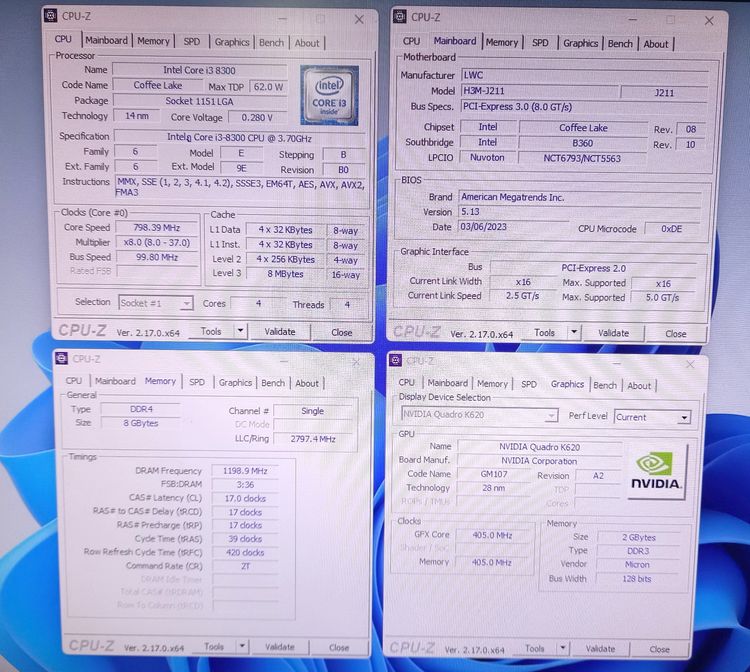Switch to the Memory tab in the CPU window
The width and height of the screenshot is (750, 672).
[154, 41]
